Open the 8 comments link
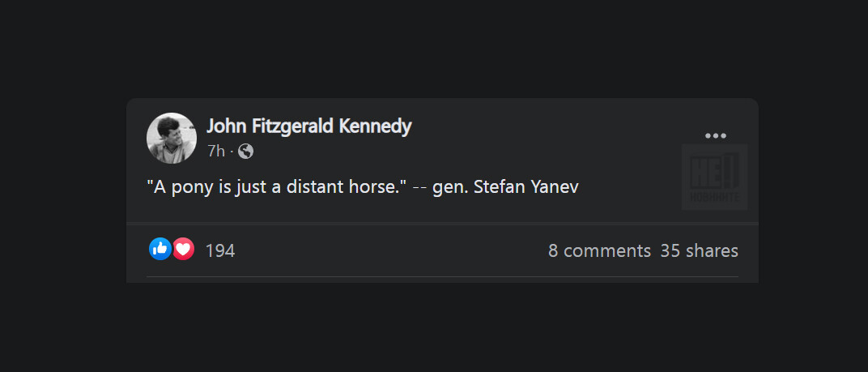Viewport: 868px width, 372px height. pos(599,250)
